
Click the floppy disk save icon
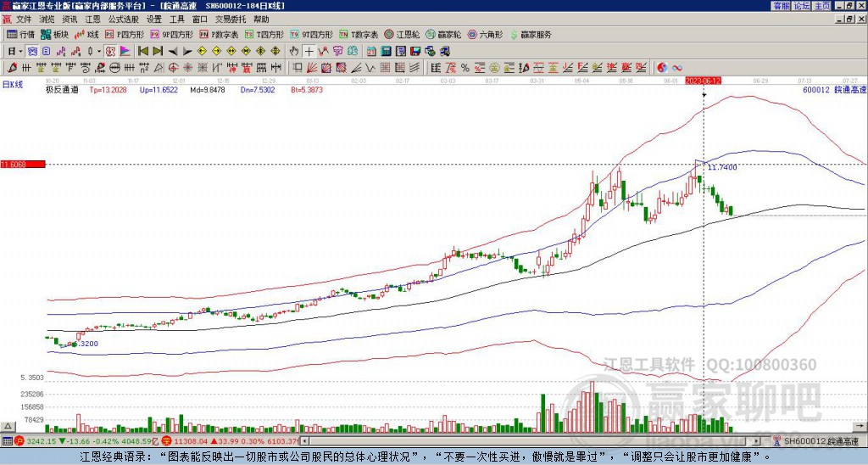[415, 52]
